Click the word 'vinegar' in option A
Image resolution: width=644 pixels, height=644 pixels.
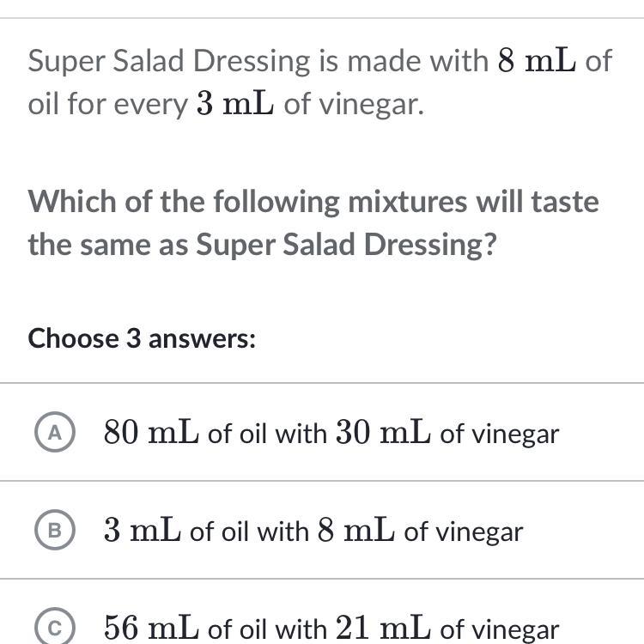(x=499, y=434)
